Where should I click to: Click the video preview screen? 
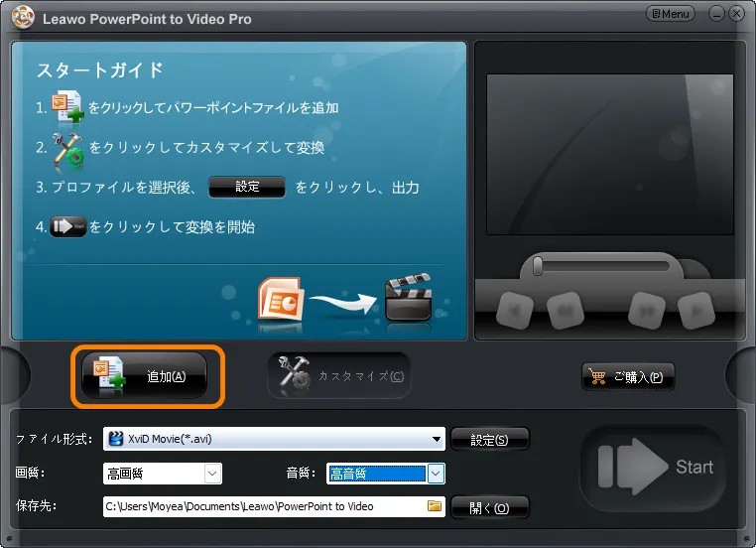coord(610,154)
